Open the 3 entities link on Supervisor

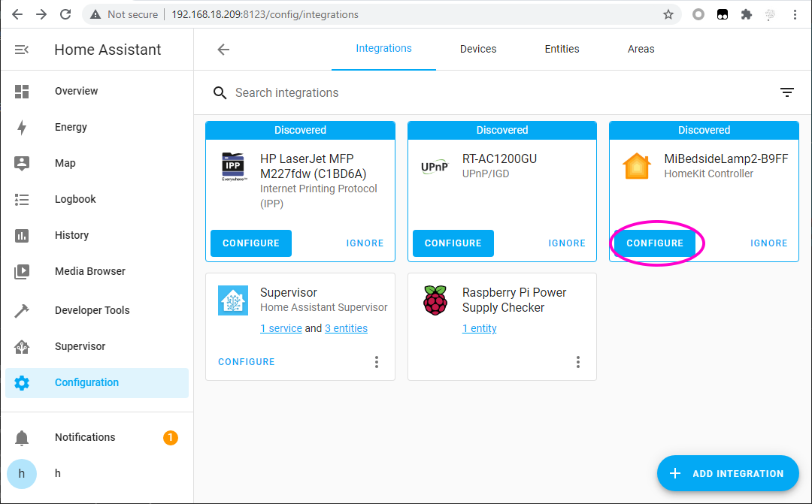pos(346,328)
